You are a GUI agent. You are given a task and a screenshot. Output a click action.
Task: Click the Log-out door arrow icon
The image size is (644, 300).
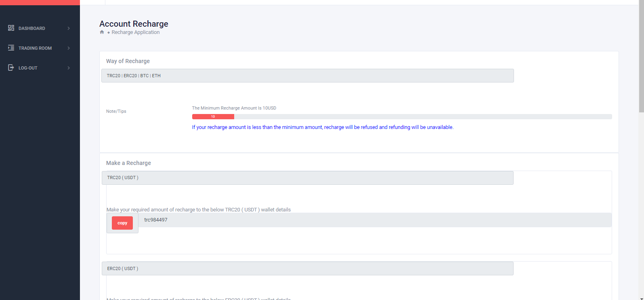click(x=11, y=68)
